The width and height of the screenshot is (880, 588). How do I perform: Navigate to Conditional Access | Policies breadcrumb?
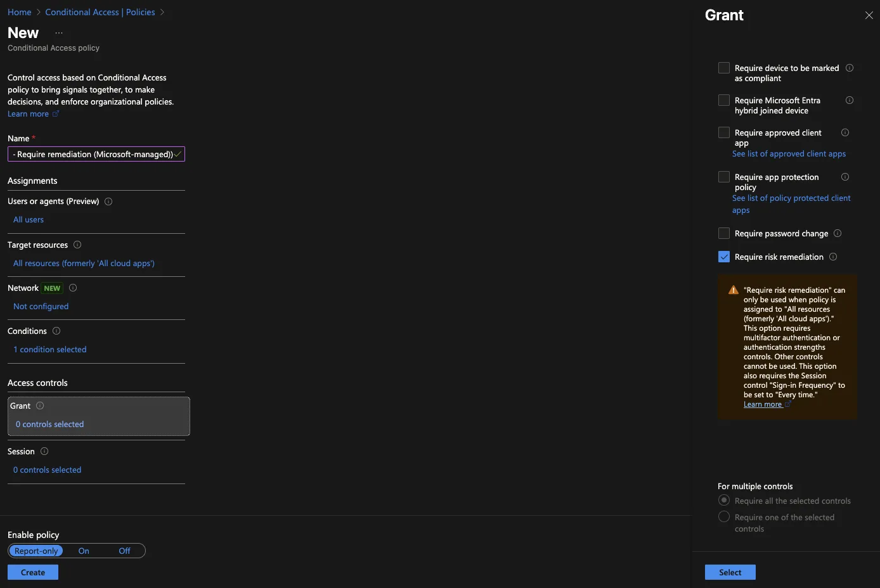click(100, 12)
